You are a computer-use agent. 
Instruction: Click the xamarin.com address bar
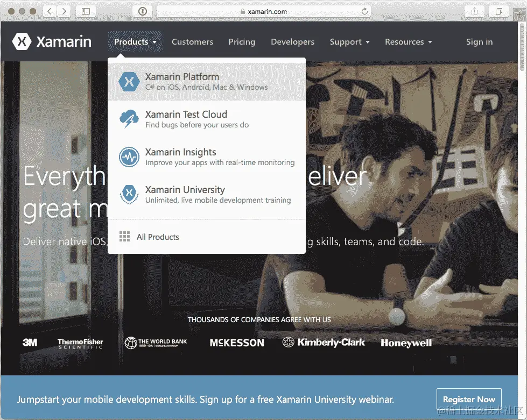click(264, 11)
